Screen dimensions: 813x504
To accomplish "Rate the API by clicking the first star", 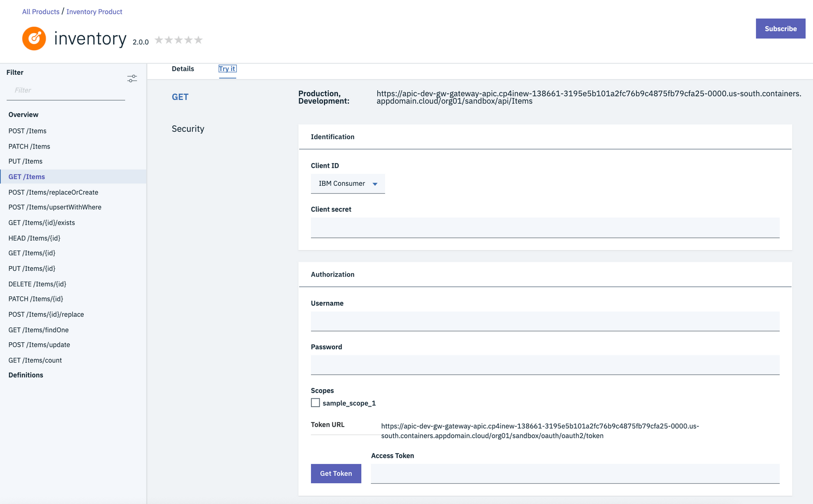I will [x=159, y=40].
